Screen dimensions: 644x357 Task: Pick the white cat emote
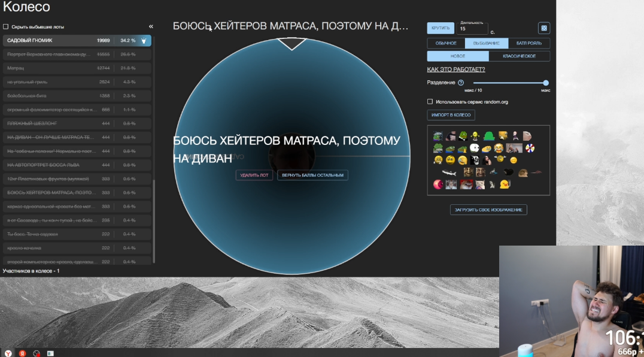pyautogui.click(x=480, y=184)
